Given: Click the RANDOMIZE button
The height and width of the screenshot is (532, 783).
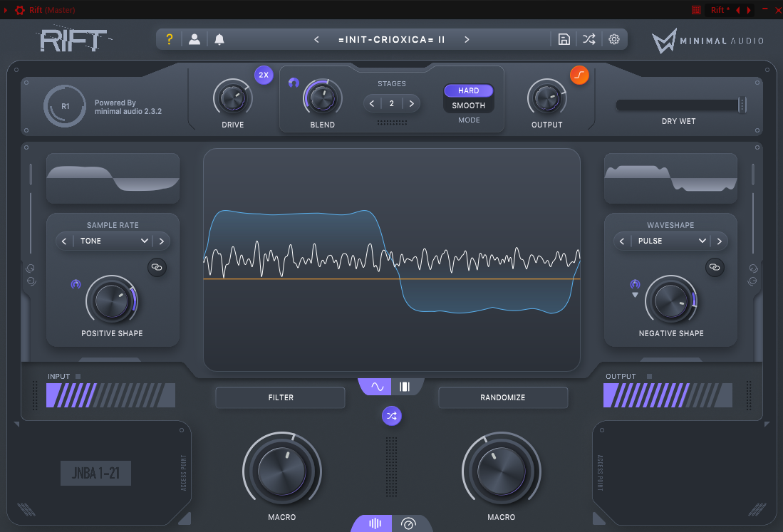Looking at the screenshot, I should click(x=503, y=397).
